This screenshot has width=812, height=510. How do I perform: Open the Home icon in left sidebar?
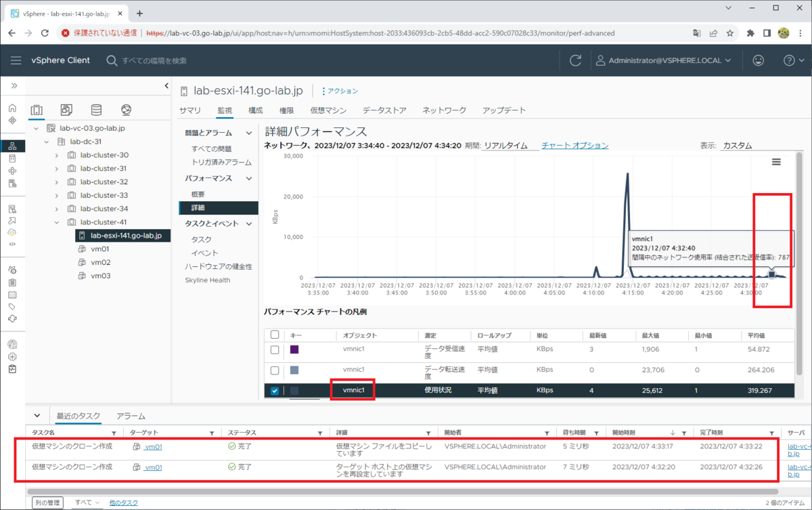[12, 108]
